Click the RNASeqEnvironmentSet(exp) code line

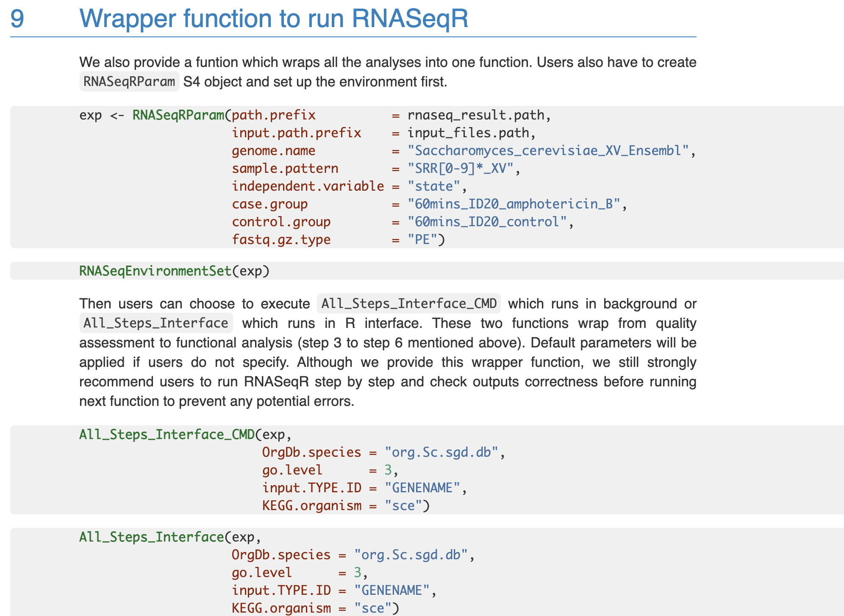point(175,271)
